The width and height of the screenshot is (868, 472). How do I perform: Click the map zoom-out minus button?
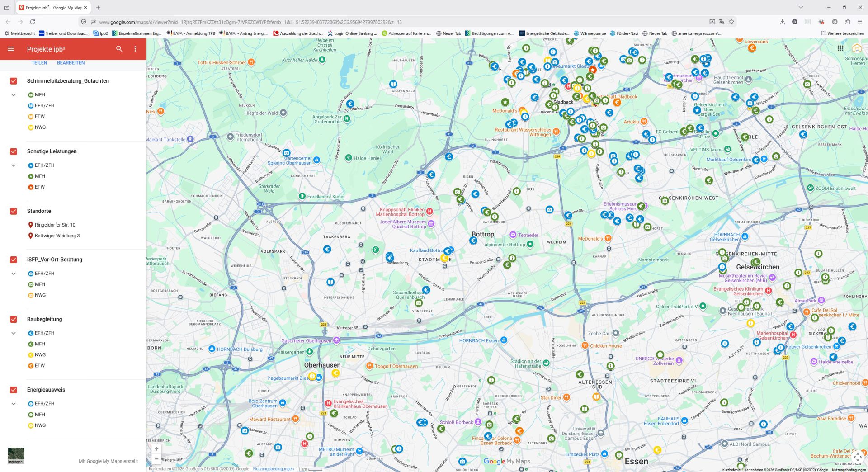156,459
